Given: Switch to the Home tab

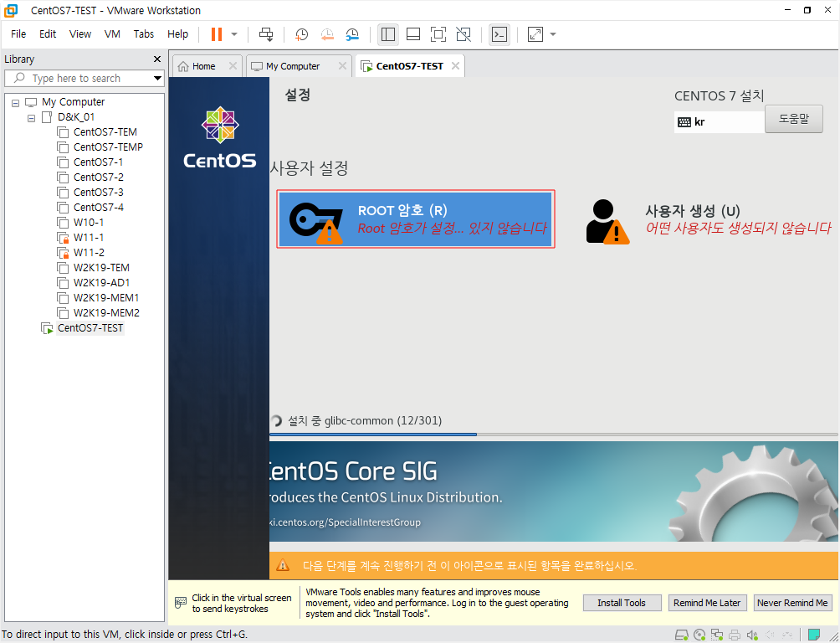Looking at the screenshot, I should coord(203,66).
